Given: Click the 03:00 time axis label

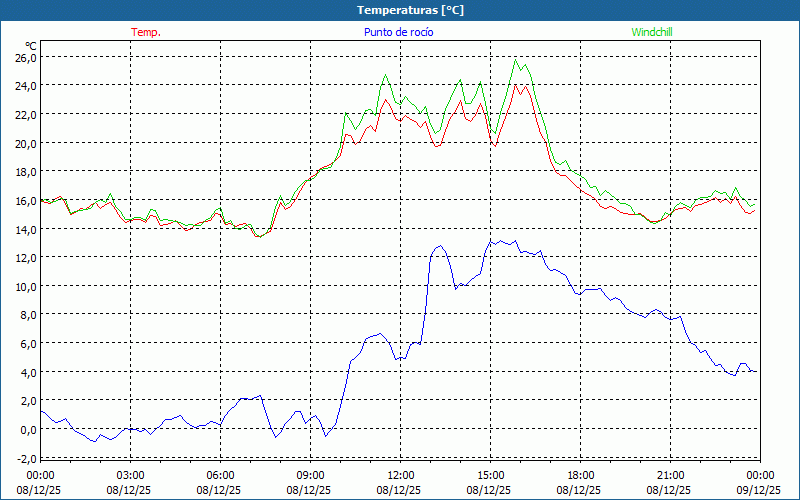Looking at the screenshot, I should point(130,475).
